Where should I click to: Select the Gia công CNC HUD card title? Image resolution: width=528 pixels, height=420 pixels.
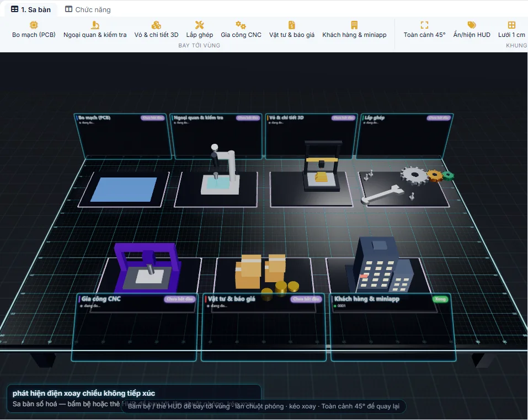pyautogui.click(x=100, y=299)
